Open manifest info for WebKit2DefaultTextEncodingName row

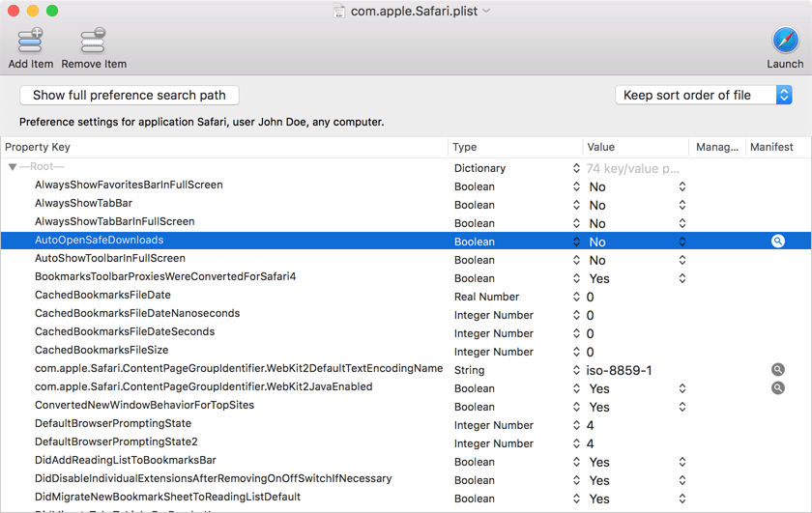[x=778, y=370]
